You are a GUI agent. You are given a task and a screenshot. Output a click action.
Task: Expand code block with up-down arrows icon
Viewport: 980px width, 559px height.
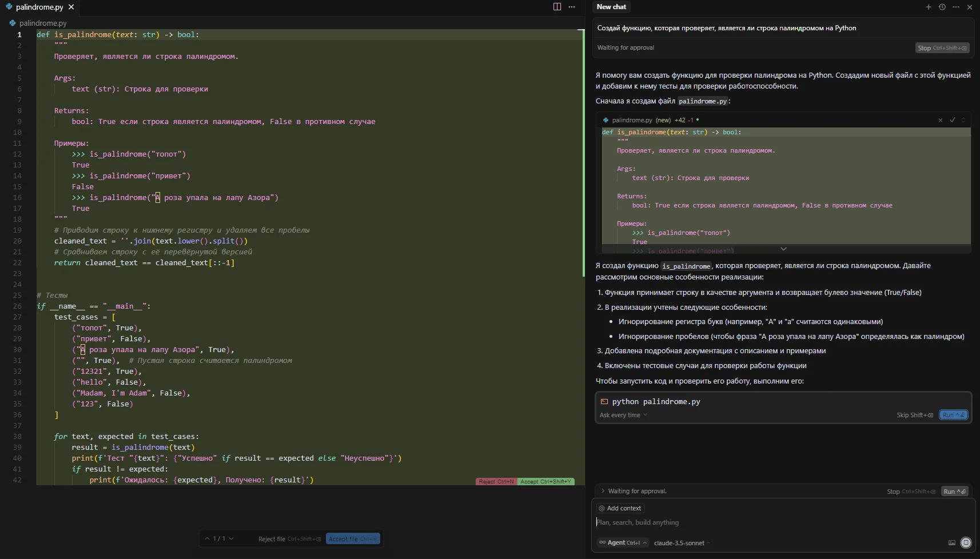(x=963, y=120)
